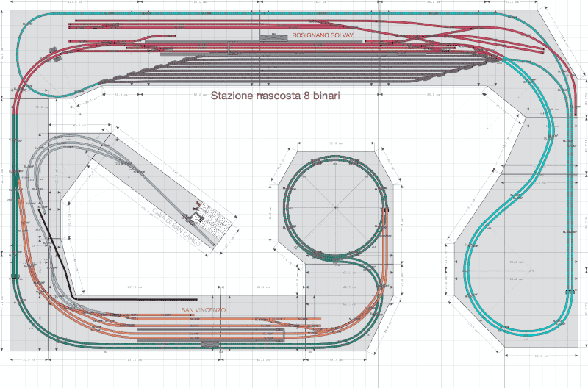The image size is (588, 388).
Task: Click the SAN VINCENZO station label
Action: point(204,311)
